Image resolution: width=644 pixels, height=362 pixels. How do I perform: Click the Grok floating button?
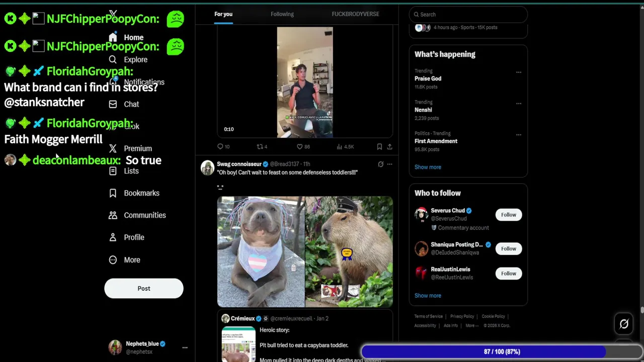tap(624, 324)
